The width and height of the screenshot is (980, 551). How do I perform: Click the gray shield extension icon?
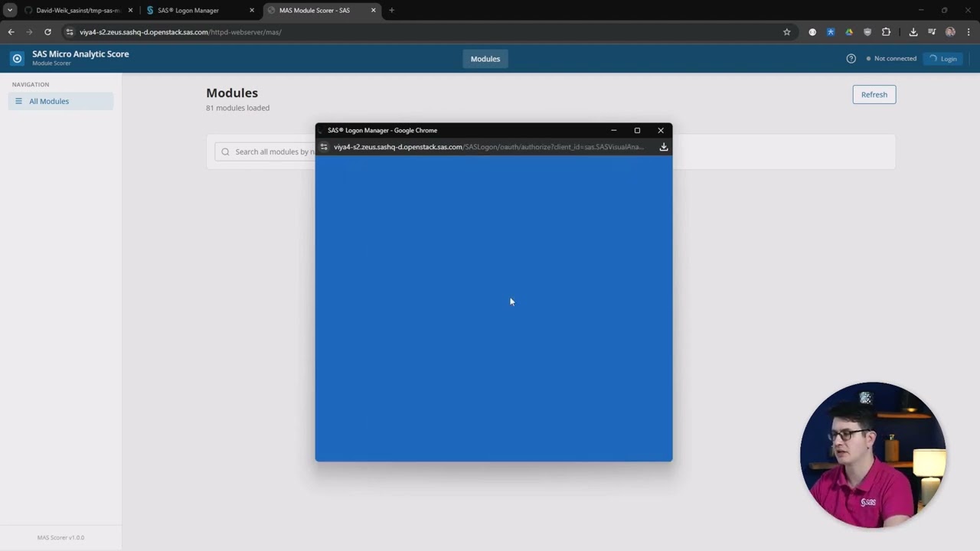click(867, 32)
